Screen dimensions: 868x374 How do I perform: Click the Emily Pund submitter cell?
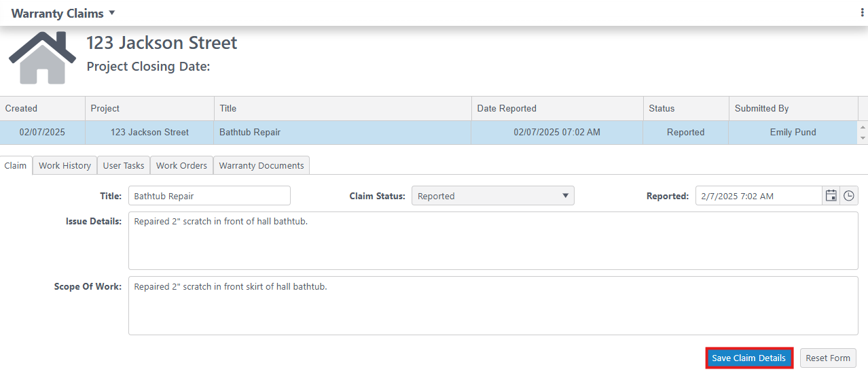[x=793, y=133]
